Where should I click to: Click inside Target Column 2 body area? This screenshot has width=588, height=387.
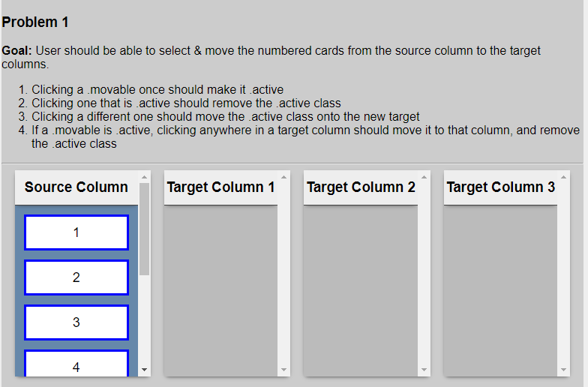pyautogui.click(x=361, y=291)
